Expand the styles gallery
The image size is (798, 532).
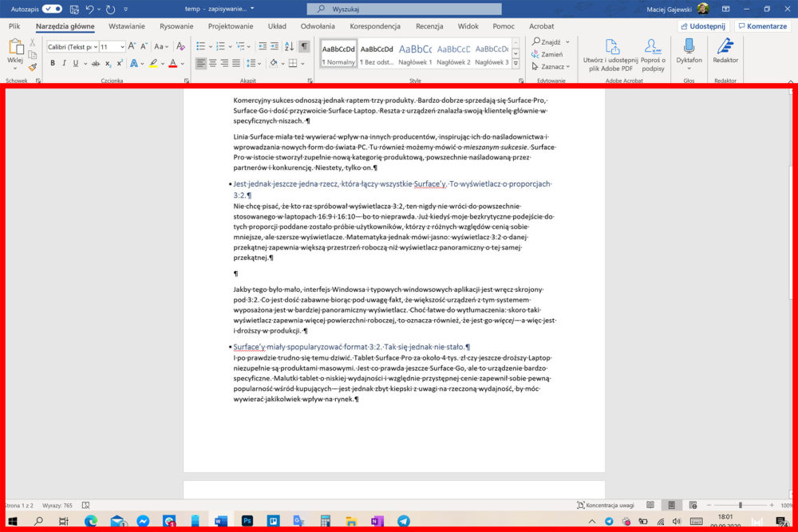516,64
